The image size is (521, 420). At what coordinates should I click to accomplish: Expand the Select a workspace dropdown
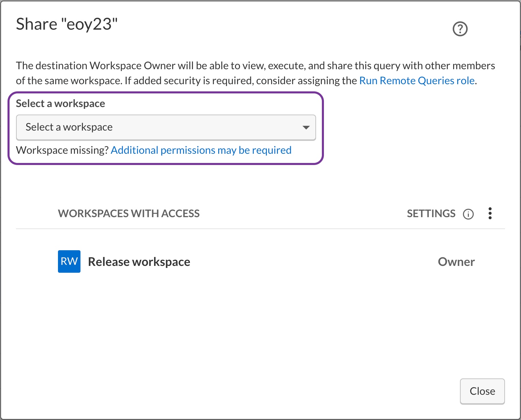[x=166, y=127]
